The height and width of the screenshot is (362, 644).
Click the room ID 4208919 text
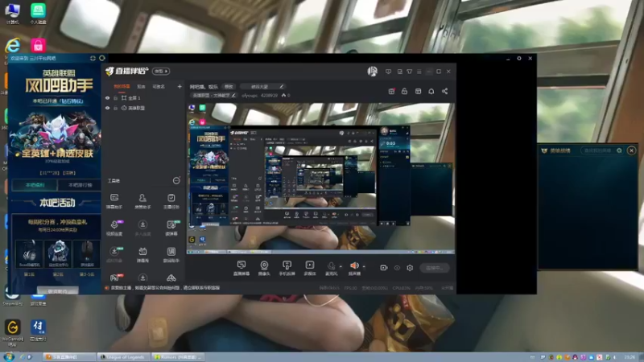[269, 95]
